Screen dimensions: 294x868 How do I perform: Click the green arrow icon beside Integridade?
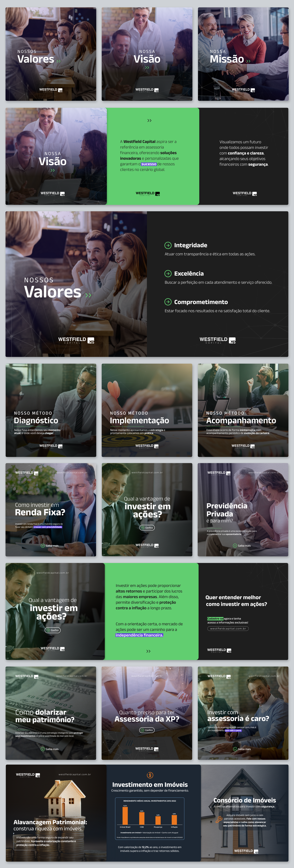(x=168, y=245)
